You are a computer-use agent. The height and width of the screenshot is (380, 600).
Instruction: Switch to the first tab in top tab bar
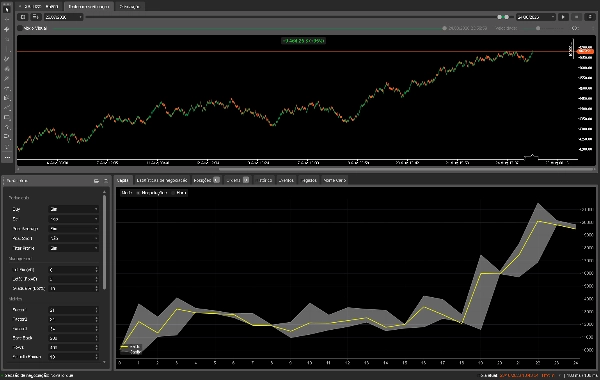[39, 7]
